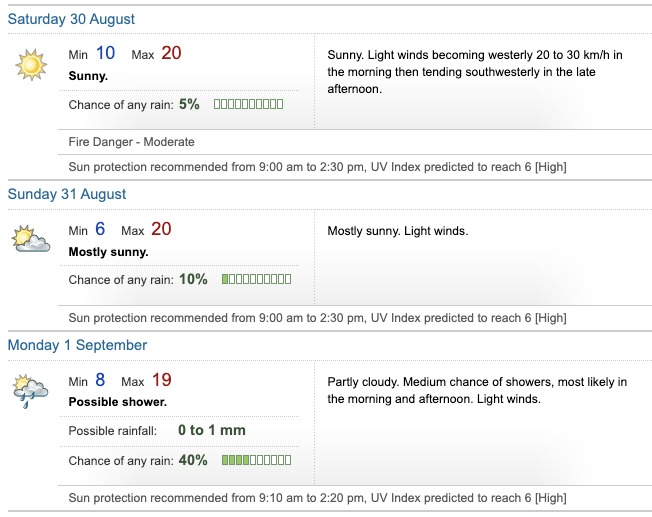The image size is (652, 517).
Task: Click Monday's sun protection UV Index line
Action: tap(316, 498)
